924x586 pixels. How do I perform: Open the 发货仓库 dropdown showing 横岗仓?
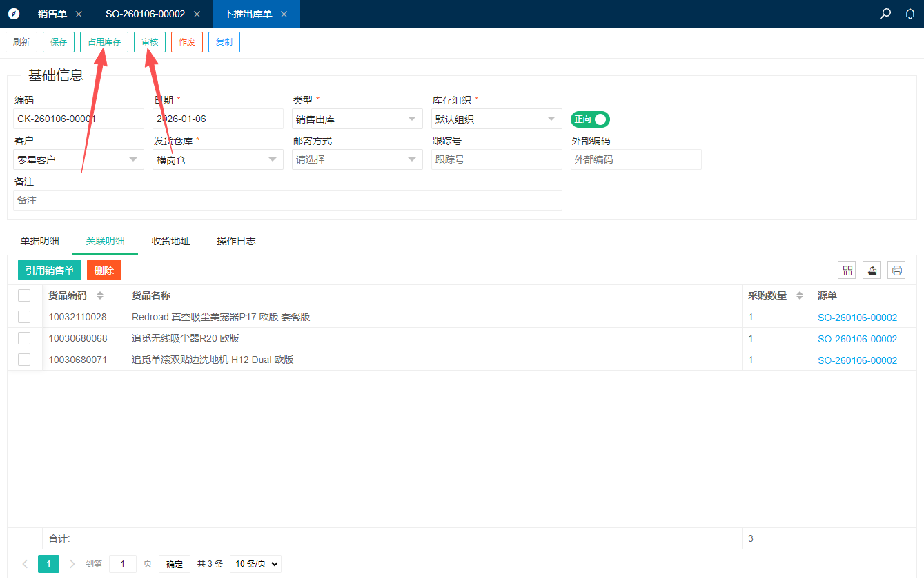[x=217, y=159]
